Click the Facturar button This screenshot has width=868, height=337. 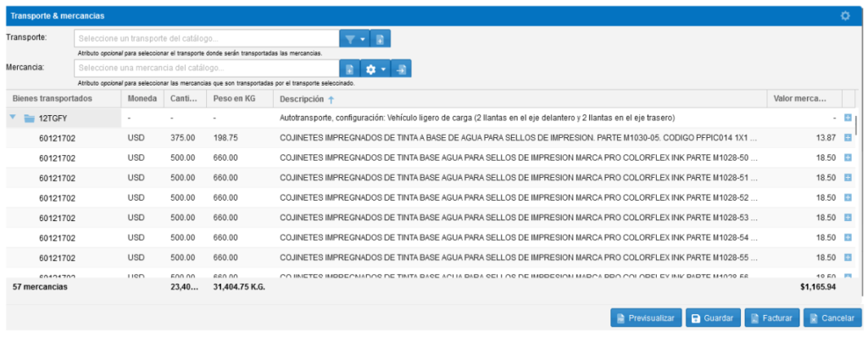[772, 318]
